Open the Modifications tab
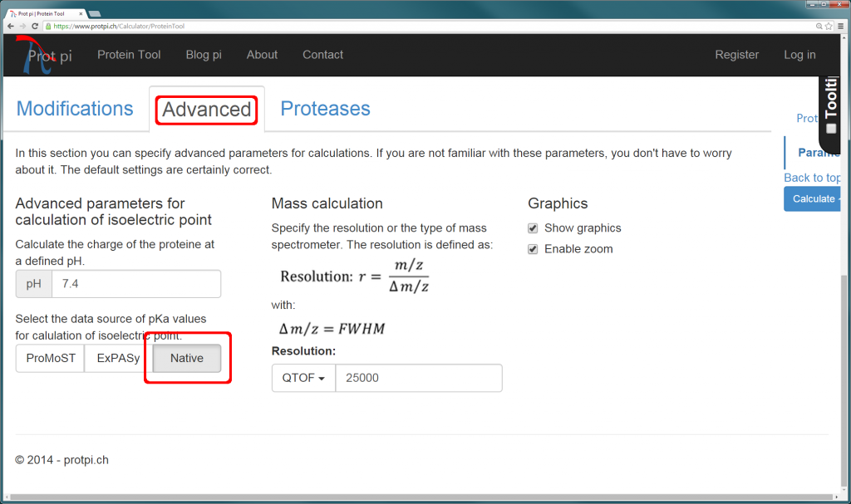The width and height of the screenshot is (851, 504). (74, 109)
